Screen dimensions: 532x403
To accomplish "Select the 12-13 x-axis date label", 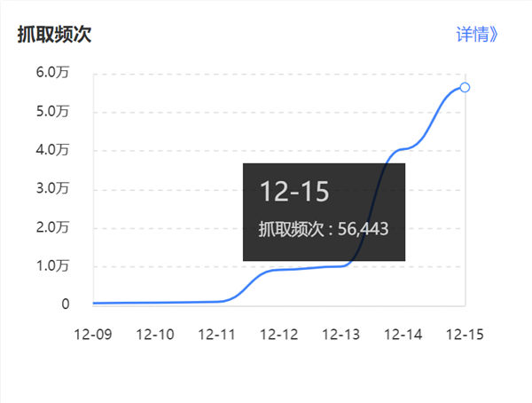I will click(x=341, y=335).
